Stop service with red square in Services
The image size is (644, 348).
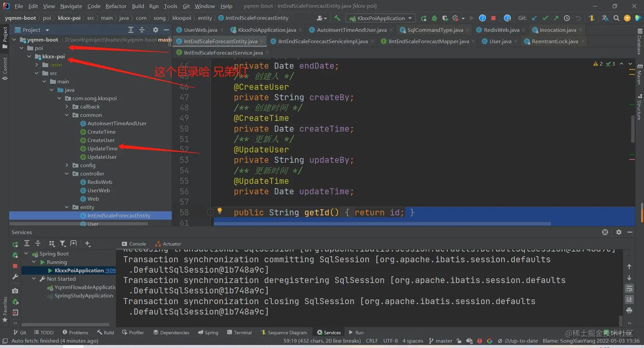pos(15,266)
